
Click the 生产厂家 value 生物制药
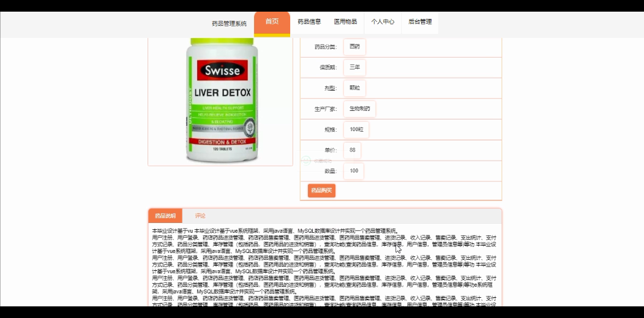[x=359, y=109]
